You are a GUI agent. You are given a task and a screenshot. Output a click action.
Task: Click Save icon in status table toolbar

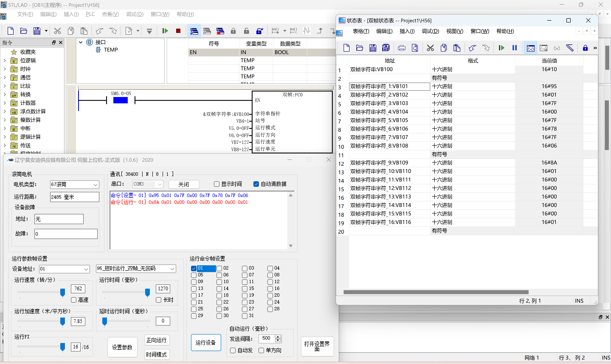coord(373,48)
